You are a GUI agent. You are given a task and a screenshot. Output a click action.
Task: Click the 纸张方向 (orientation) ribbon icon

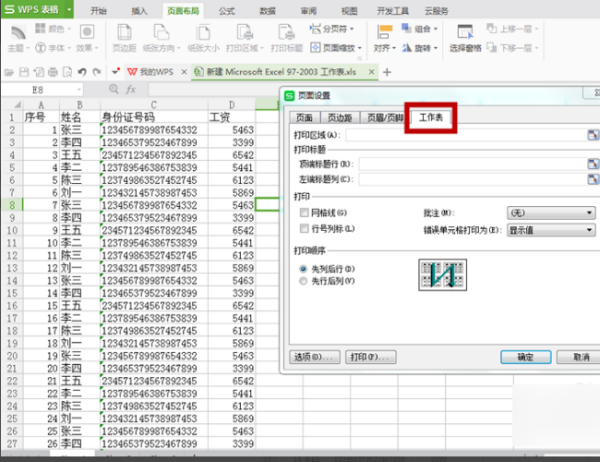(159, 40)
